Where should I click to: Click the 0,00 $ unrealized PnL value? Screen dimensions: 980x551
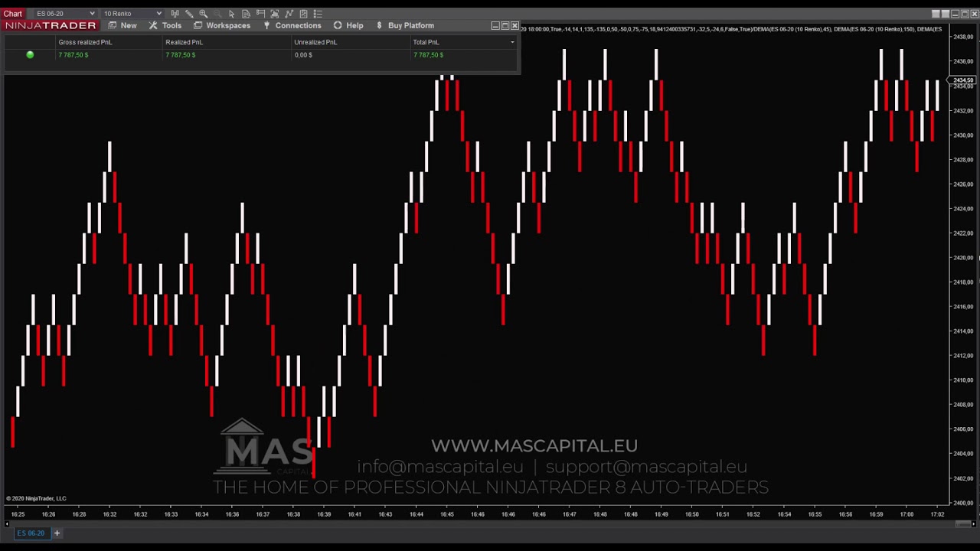pos(303,55)
